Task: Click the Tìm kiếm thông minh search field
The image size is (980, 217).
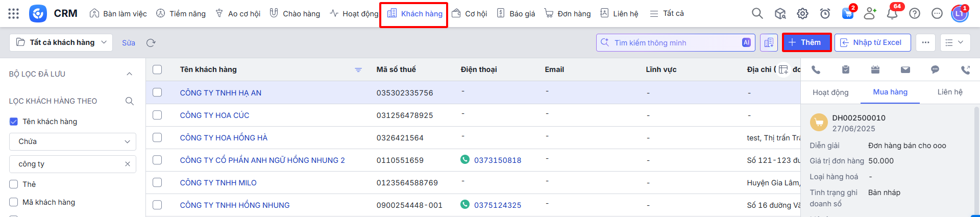Action: click(x=669, y=43)
